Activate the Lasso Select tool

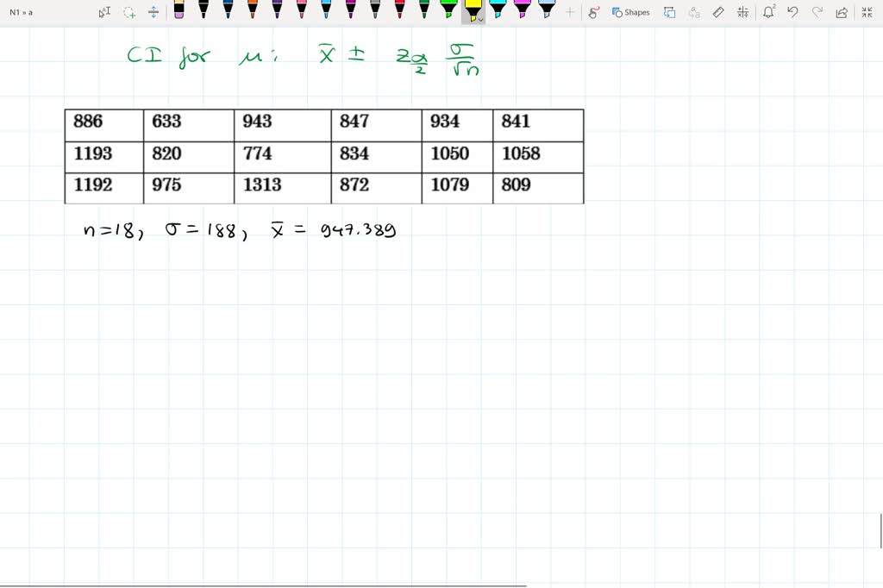pos(129,12)
